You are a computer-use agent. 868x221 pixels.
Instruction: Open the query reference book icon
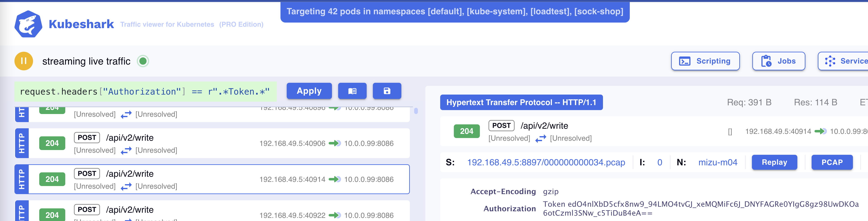(x=352, y=91)
